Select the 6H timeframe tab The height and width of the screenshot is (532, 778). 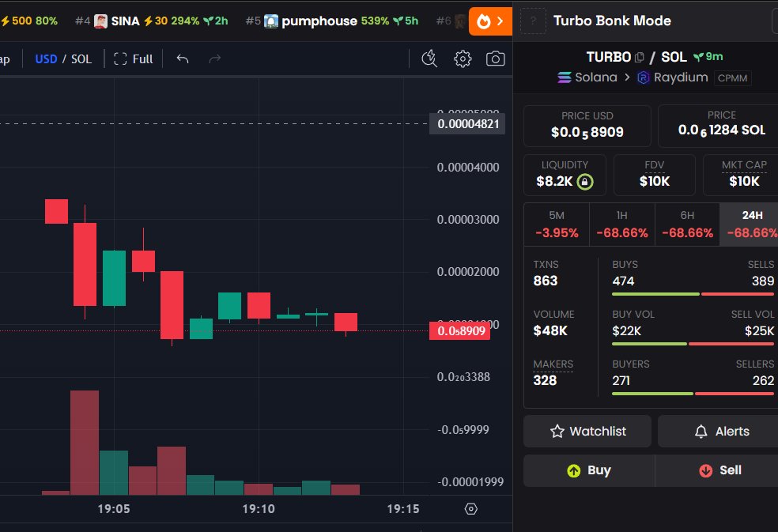coord(687,224)
